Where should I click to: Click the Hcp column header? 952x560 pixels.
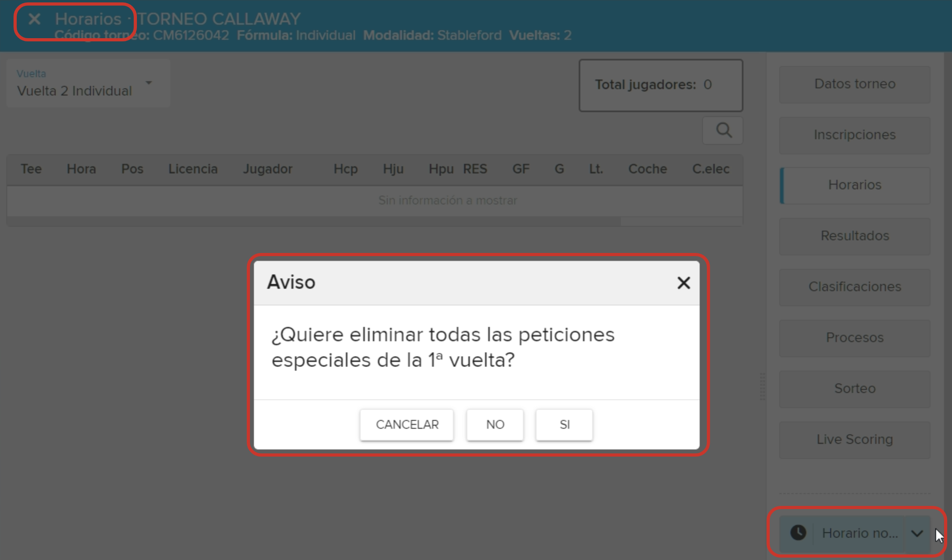click(345, 169)
